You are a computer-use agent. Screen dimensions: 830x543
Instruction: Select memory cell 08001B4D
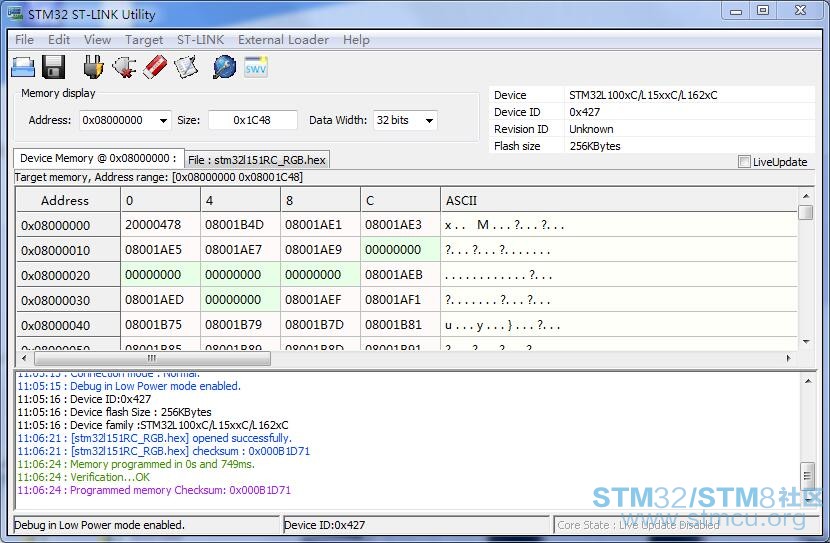[240, 225]
